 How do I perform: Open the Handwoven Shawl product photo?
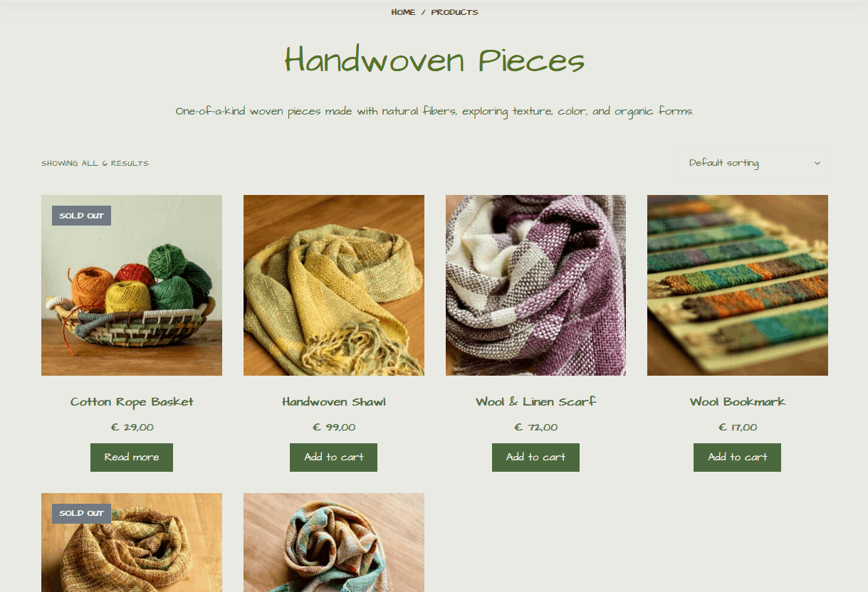pyautogui.click(x=334, y=285)
